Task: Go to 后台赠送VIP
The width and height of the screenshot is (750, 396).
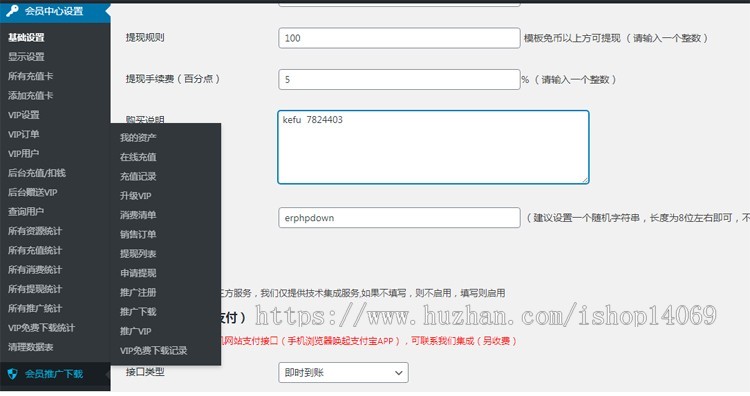Action: pos(33,192)
